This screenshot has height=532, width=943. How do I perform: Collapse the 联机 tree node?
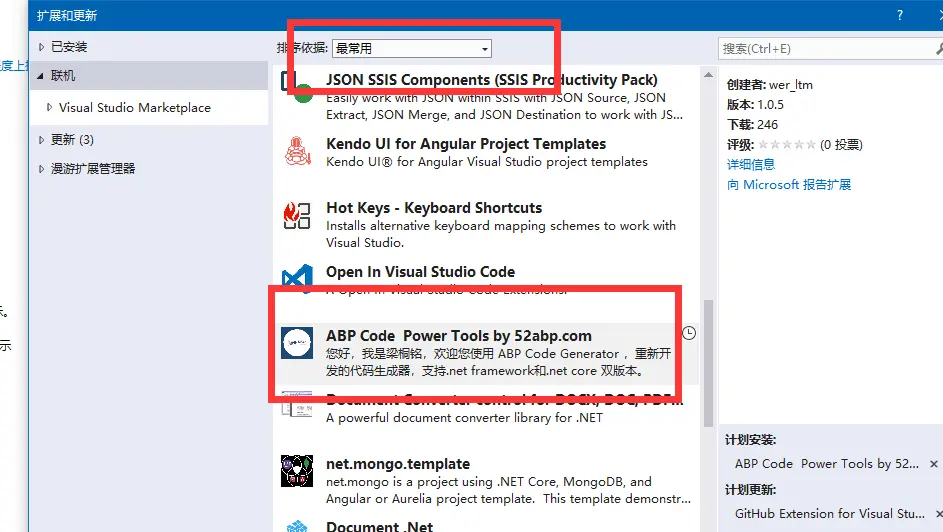(40, 76)
